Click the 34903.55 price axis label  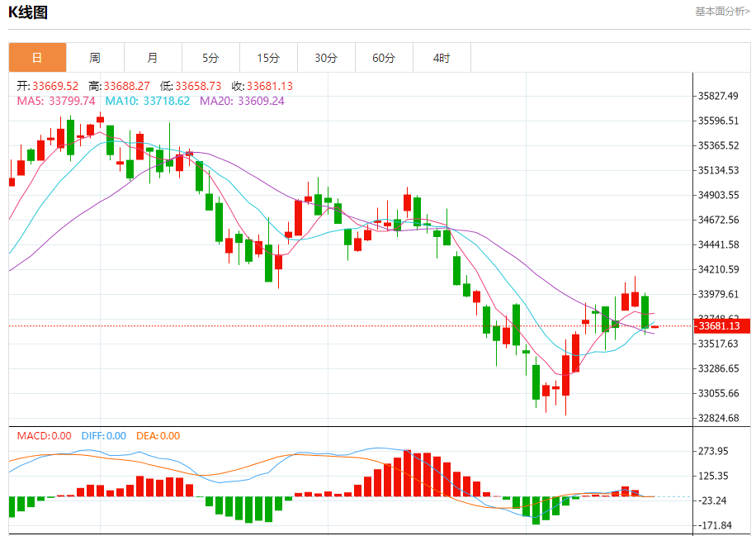tap(718, 195)
